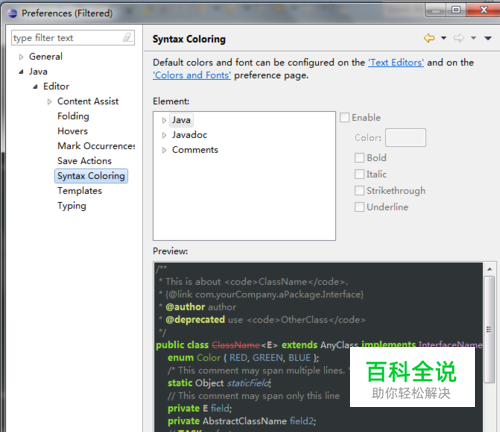Viewport: 500px width, 432px height.
Task: Tick the Enable checkbox
Action: tap(345, 117)
